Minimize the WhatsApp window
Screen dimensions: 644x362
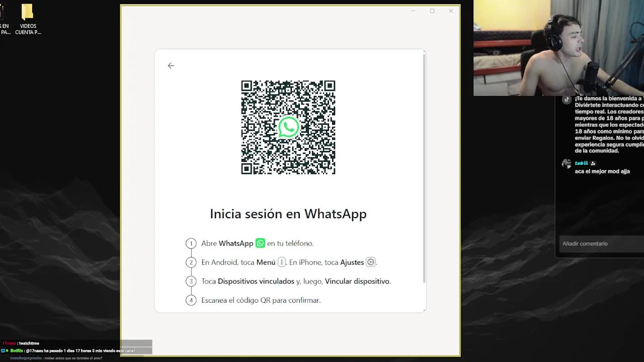click(413, 11)
